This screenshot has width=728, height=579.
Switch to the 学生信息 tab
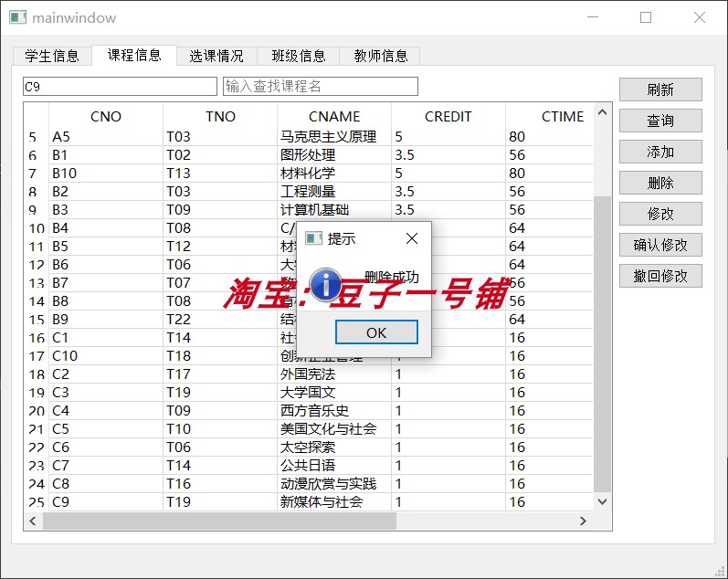(51, 56)
